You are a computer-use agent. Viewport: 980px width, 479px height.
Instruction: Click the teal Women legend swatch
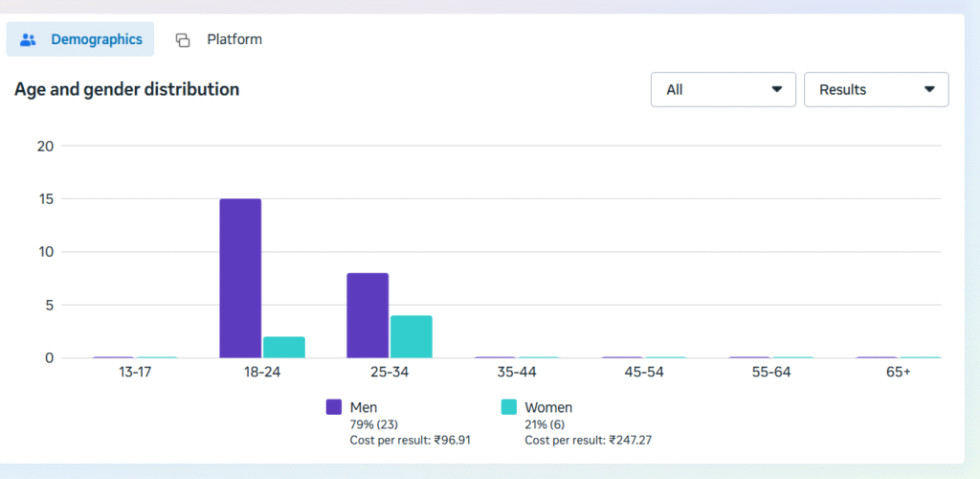click(x=509, y=407)
